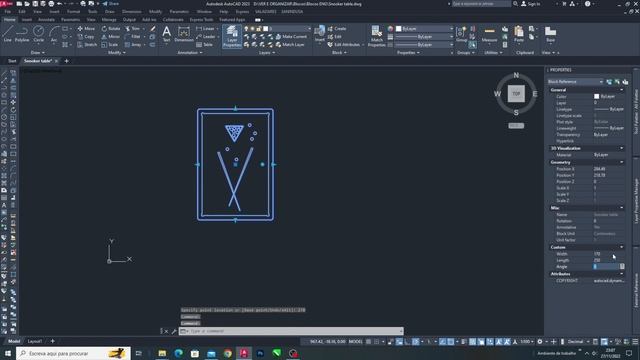Image resolution: width=640 pixels, height=360 pixels.
Task: Open the Parametric menu
Action: tap(179, 12)
